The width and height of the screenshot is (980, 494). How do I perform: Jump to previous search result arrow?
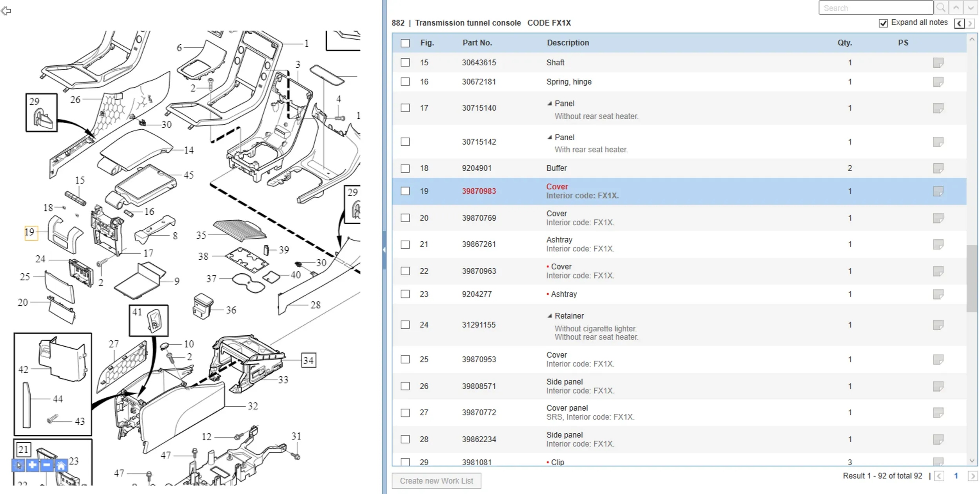pyautogui.click(x=956, y=7)
